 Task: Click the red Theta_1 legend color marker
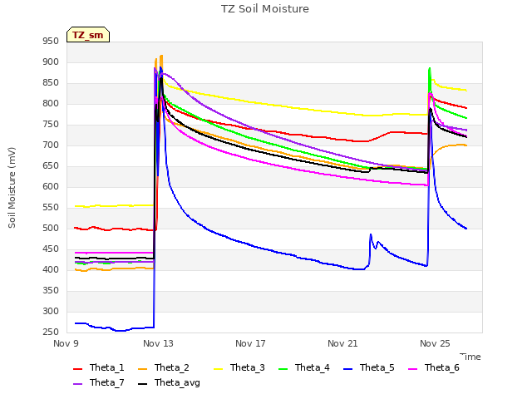pos(77,369)
